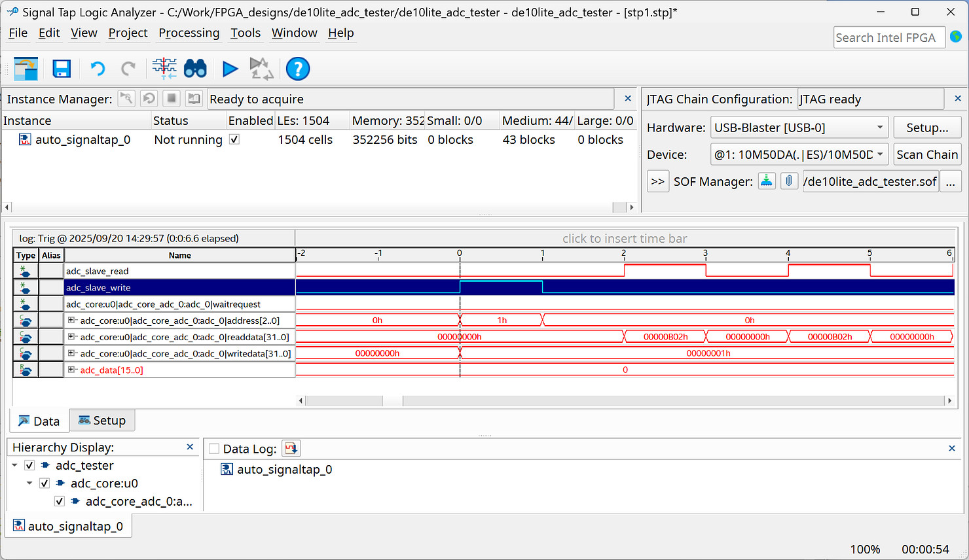Viewport: 969px width, 560px height.
Task: Click the Autorun Analysis icon
Action: (x=261, y=69)
